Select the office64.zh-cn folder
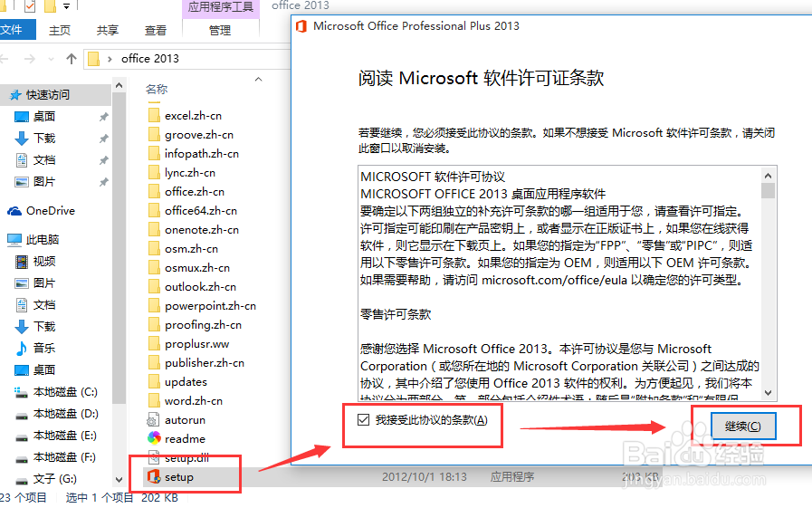812x508 pixels. [x=200, y=211]
